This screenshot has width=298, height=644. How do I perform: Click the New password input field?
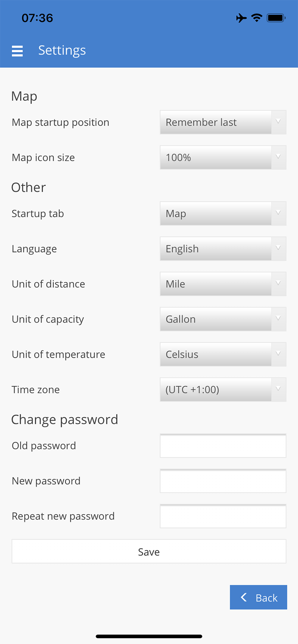click(223, 481)
